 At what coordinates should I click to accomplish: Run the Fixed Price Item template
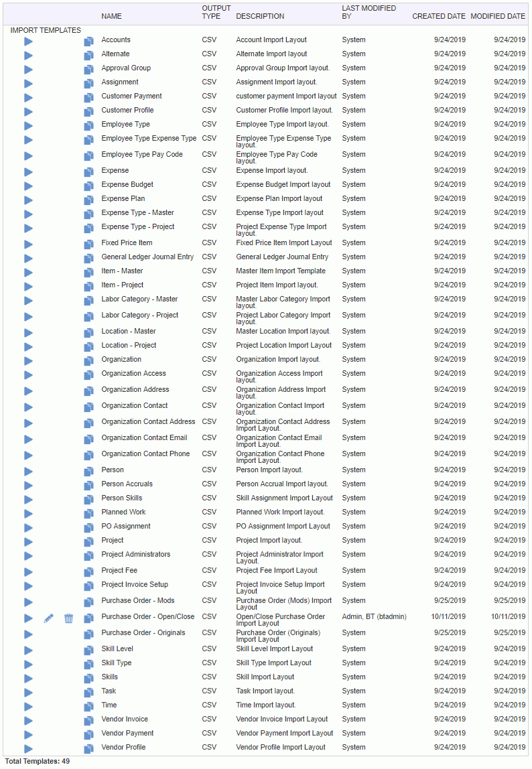coord(28,244)
